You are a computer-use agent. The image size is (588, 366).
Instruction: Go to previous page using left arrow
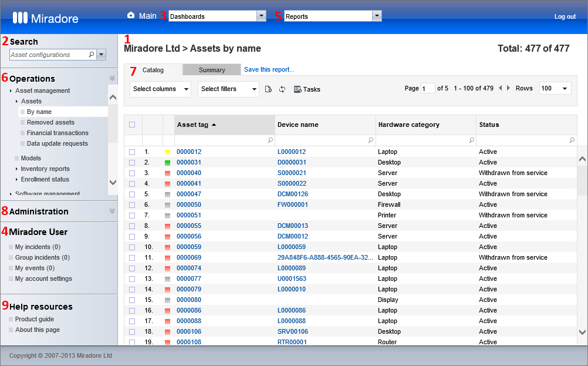500,88
